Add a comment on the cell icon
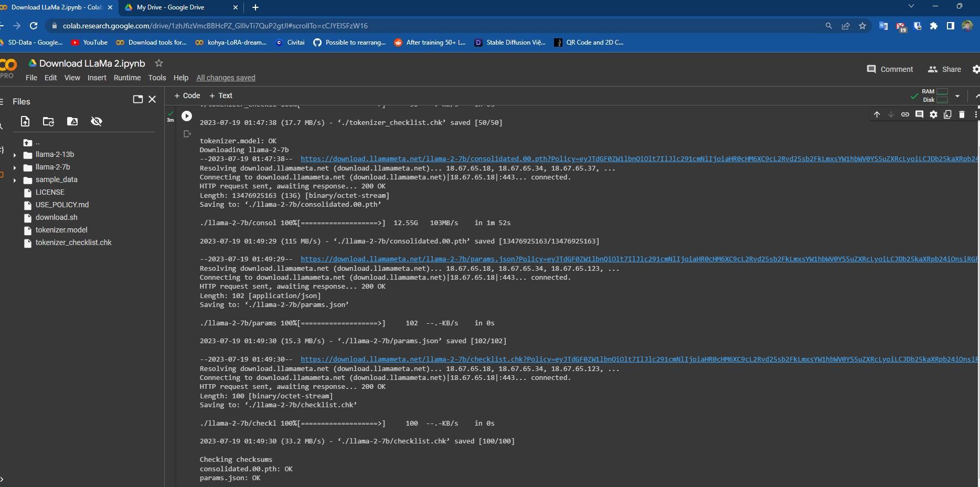The image size is (980, 487). pos(919,114)
